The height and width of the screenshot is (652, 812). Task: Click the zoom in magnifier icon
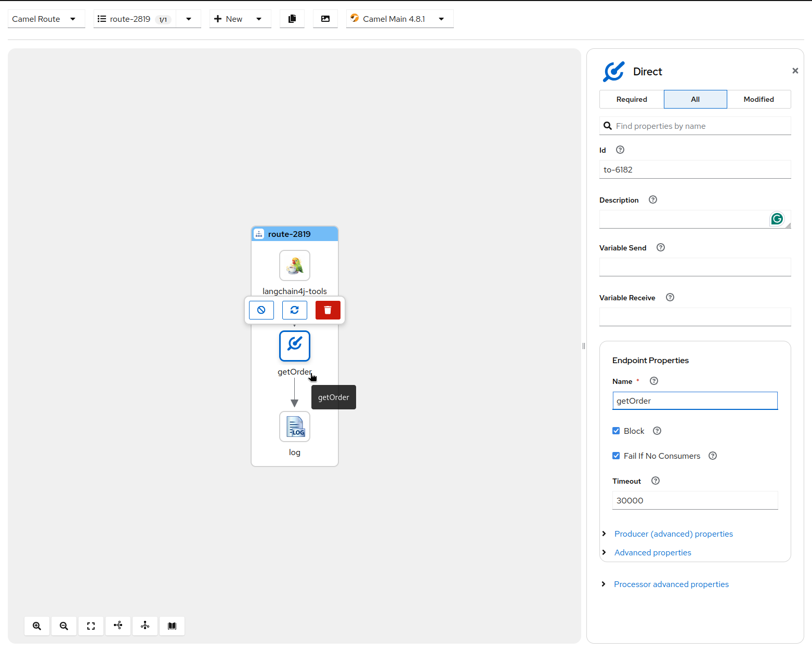point(37,626)
